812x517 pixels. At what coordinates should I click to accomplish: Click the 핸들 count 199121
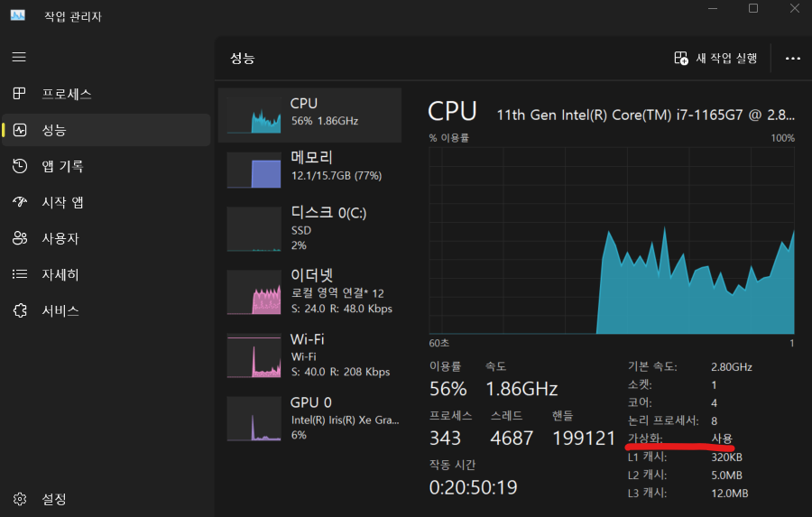click(584, 439)
